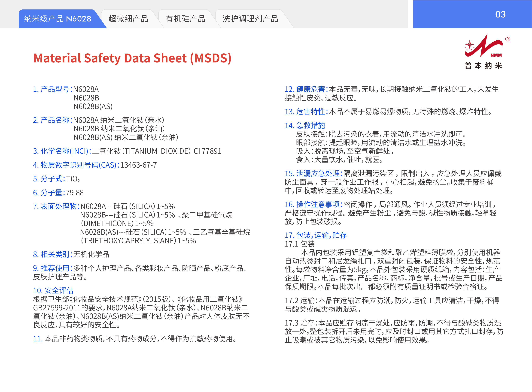Click the 纳米级产品 N6028 tab
This screenshot has height=392, width=532.
[x=58, y=19]
